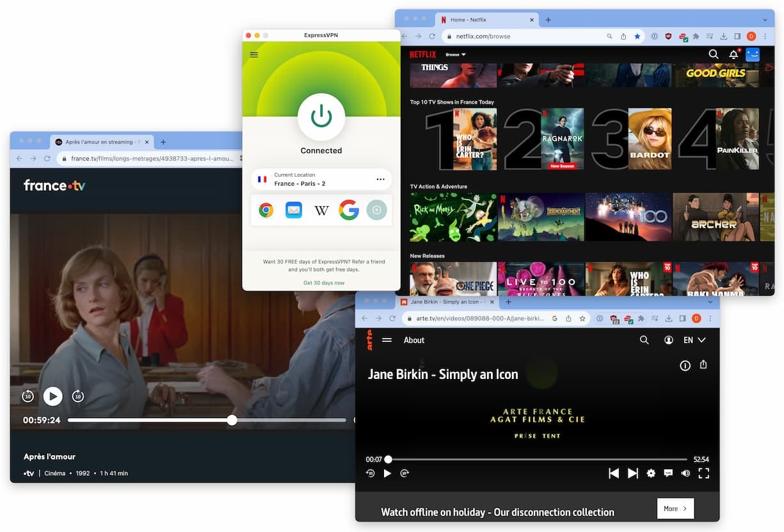
Task: Open Netflix search
Action: coord(714,54)
